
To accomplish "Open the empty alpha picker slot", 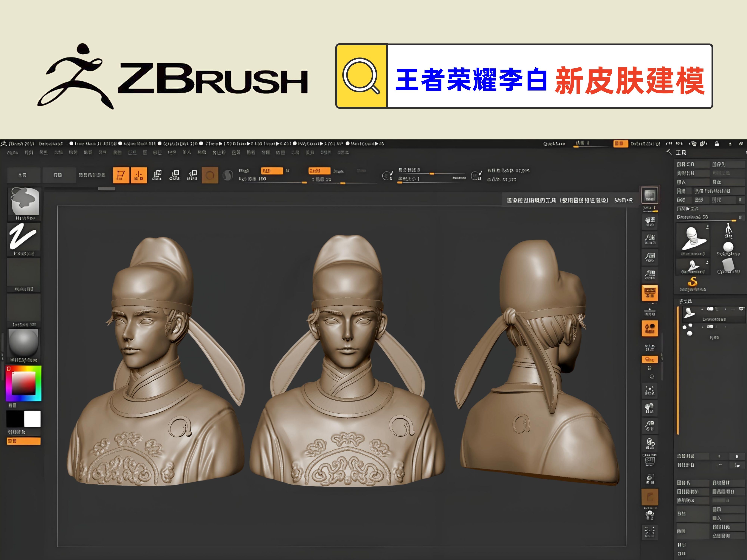I will coord(24,275).
